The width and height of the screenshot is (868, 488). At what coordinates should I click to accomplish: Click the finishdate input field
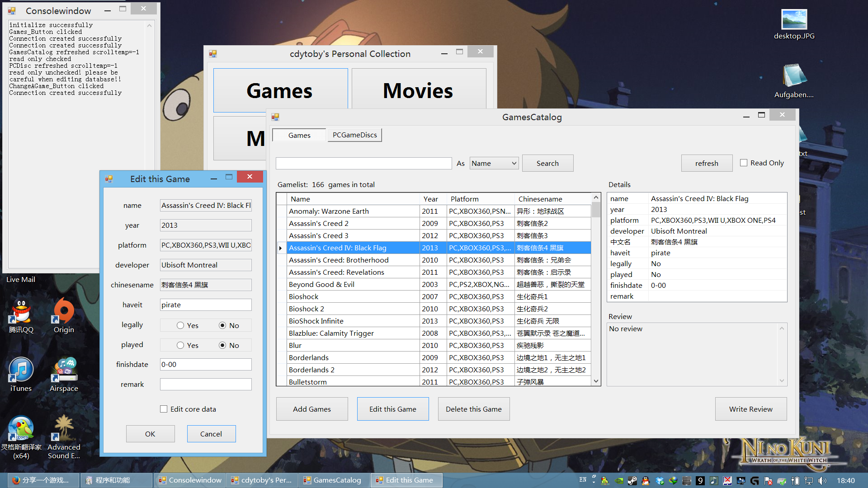pos(206,364)
